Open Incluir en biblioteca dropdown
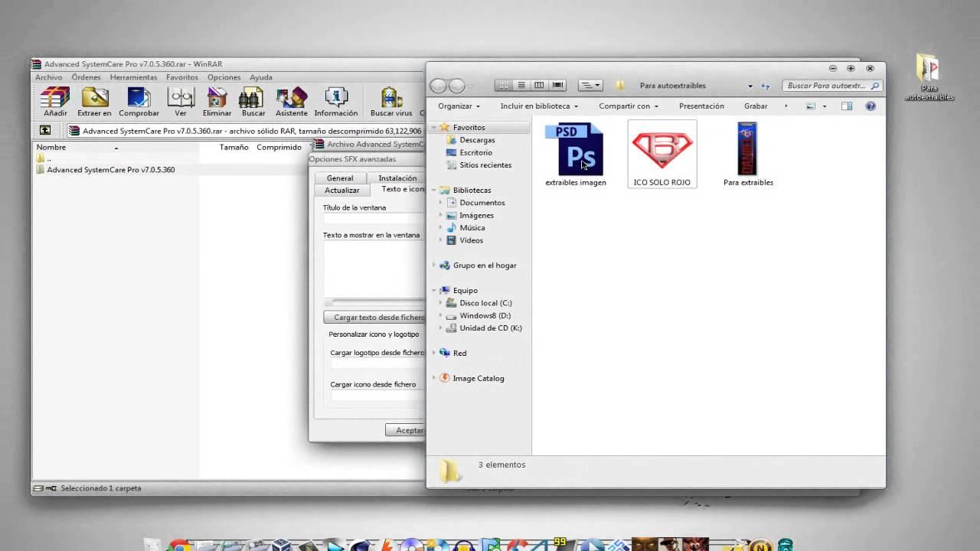This screenshot has height=551, width=980. [x=539, y=106]
